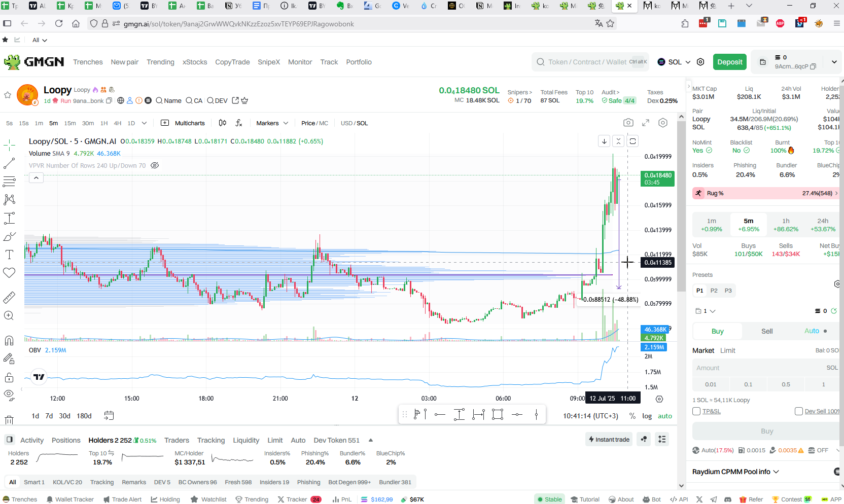Select the price range measurement tool

click(9, 218)
